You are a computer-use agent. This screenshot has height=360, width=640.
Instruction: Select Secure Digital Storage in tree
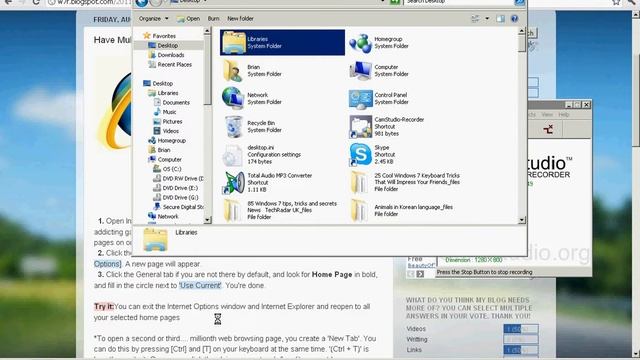coord(178,207)
